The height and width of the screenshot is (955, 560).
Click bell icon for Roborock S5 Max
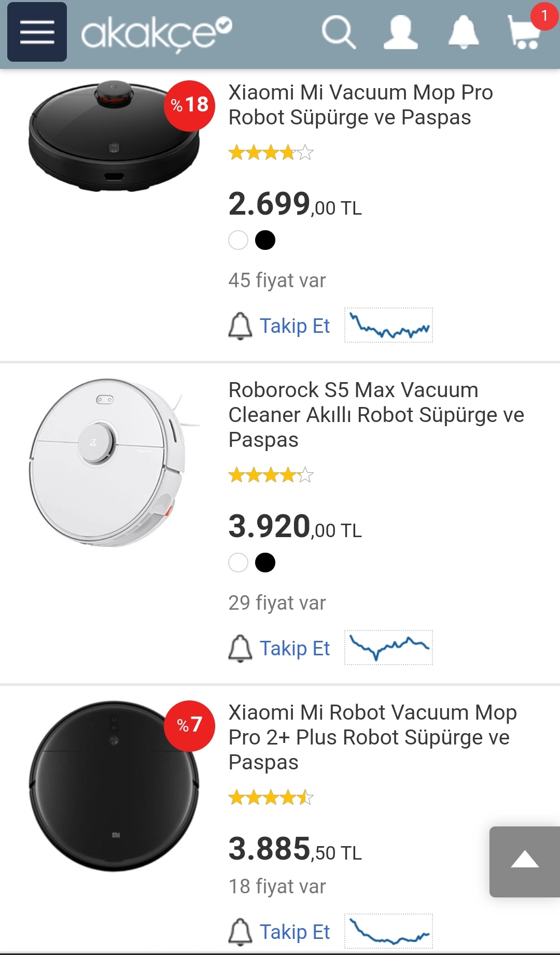click(x=240, y=649)
